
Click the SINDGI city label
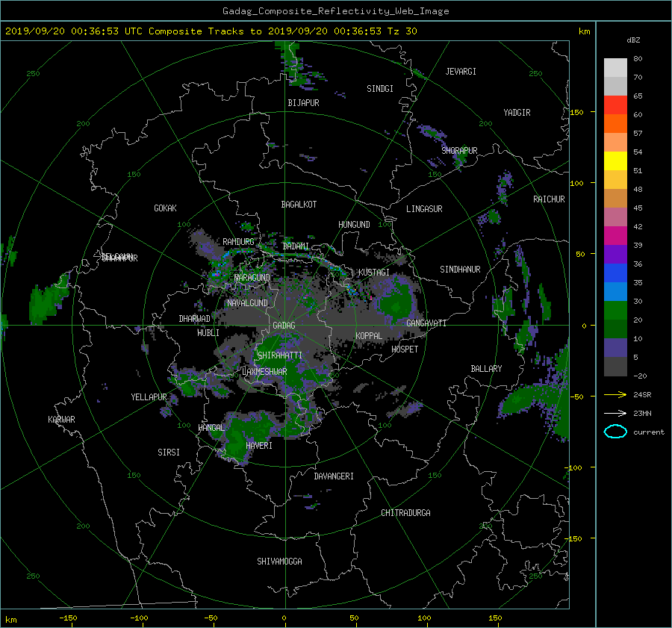point(380,89)
